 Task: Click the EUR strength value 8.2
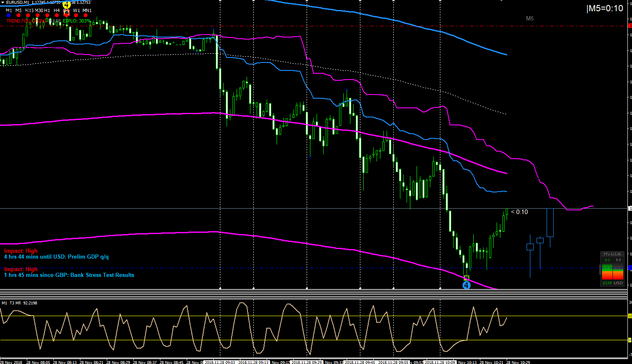pyautogui.click(x=607, y=260)
